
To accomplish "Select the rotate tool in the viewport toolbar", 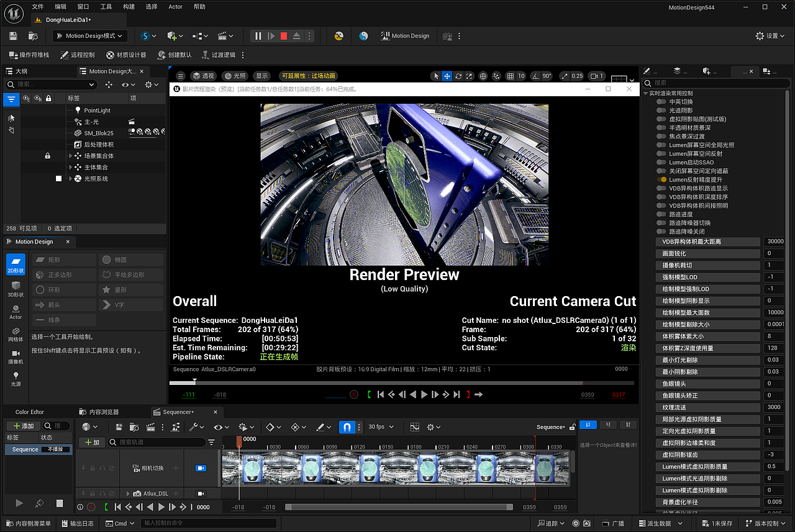I will point(458,76).
